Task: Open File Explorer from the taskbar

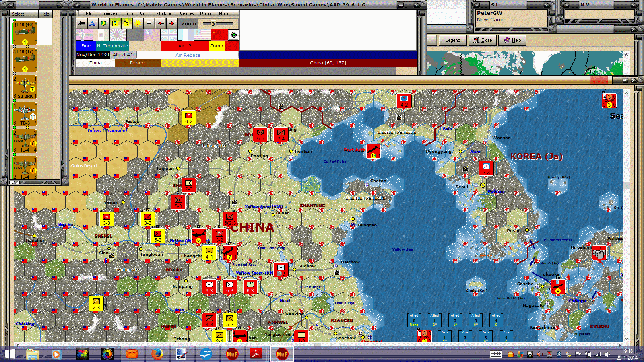Action: click(32, 354)
